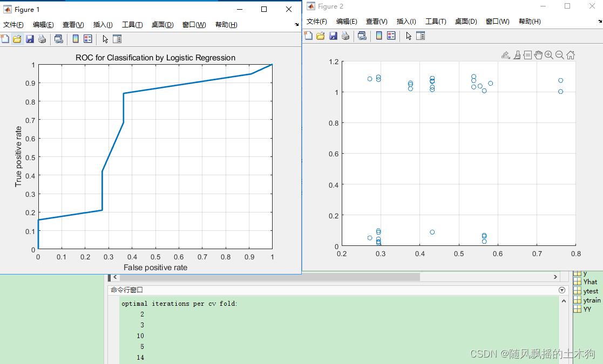This screenshot has height=364, width=603.
Task: Select workspace variable YY
Action: coord(582,309)
